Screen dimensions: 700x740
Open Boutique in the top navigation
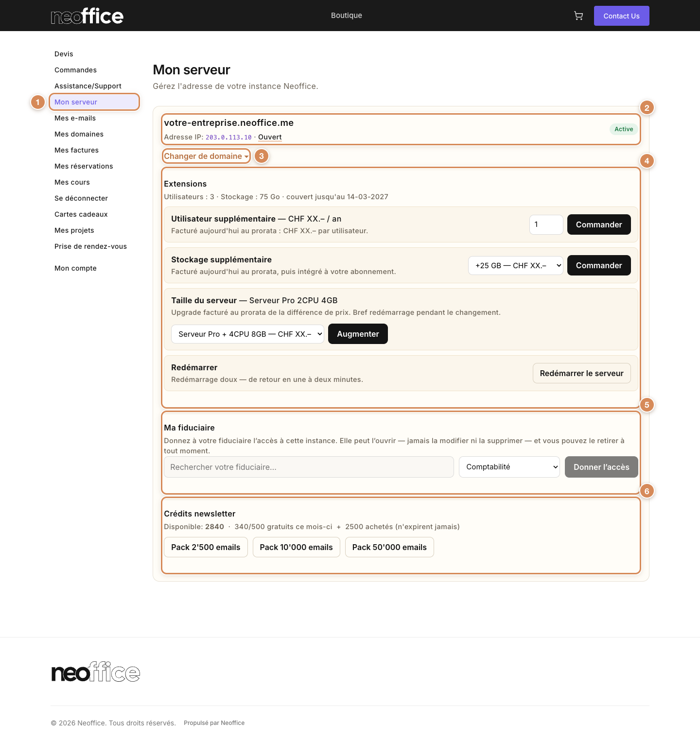click(347, 16)
